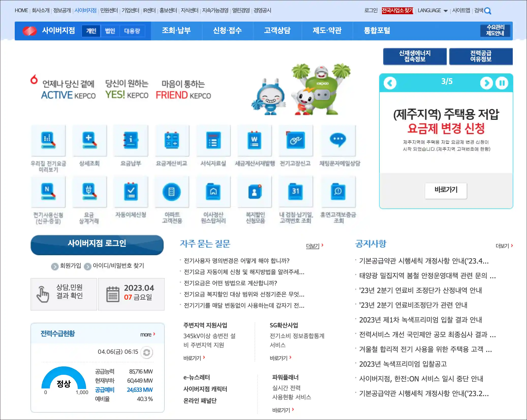Open 요금계산비교 calculator icon

coord(172,141)
